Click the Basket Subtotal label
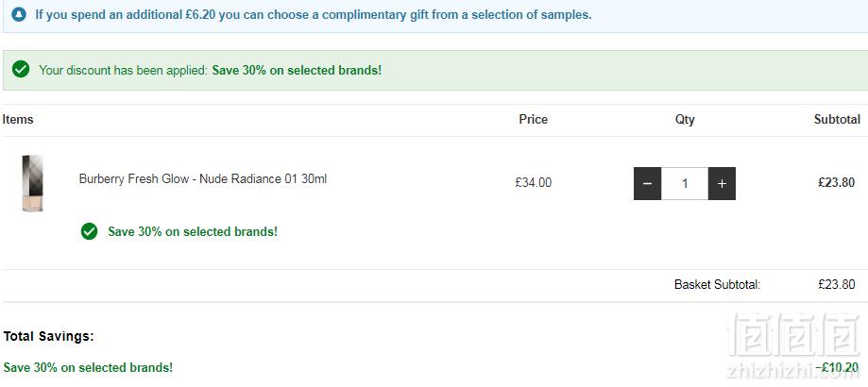This screenshot has width=868, height=387. coord(718,285)
